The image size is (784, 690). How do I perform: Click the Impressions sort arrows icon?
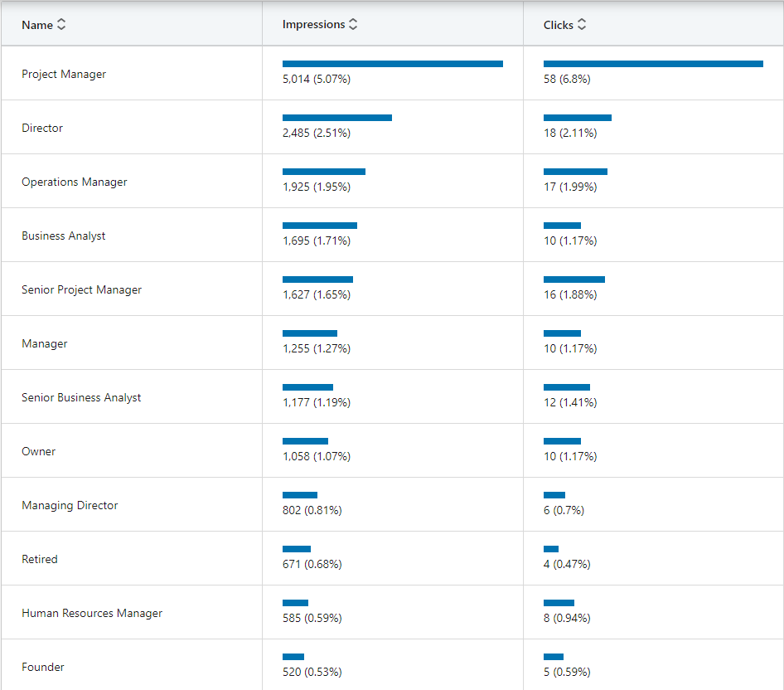click(353, 25)
